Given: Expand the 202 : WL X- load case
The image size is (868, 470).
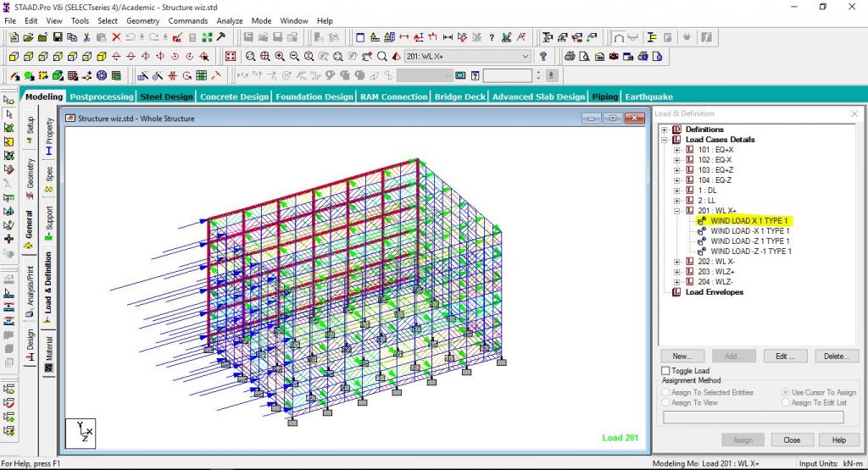Looking at the screenshot, I should 677,262.
